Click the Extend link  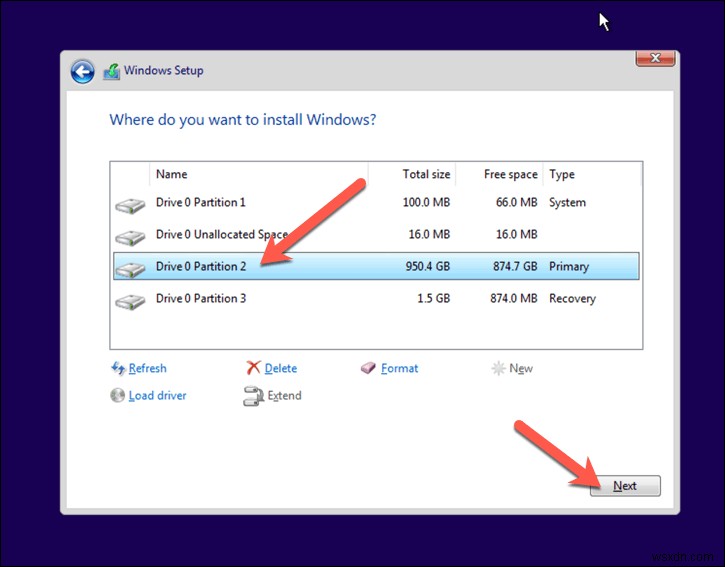point(284,395)
